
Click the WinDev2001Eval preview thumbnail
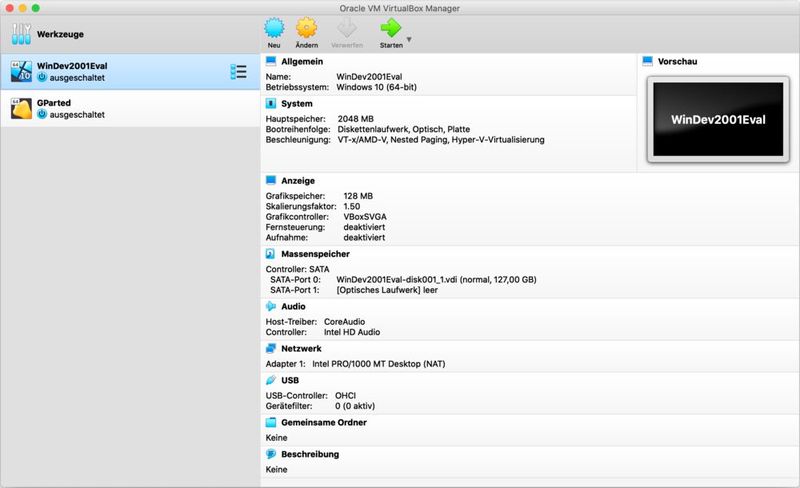coord(718,119)
